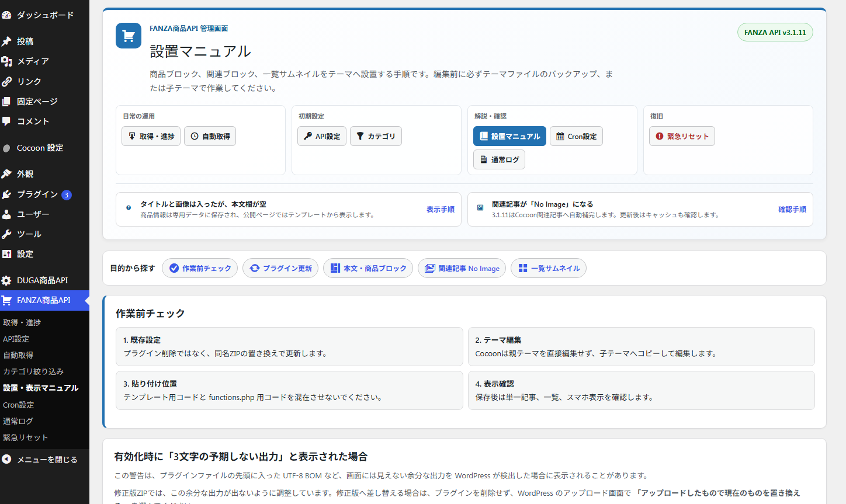This screenshot has width=846, height=504.
Task: Click the chain link icon for リンク
Action: [x=6, y=82]
